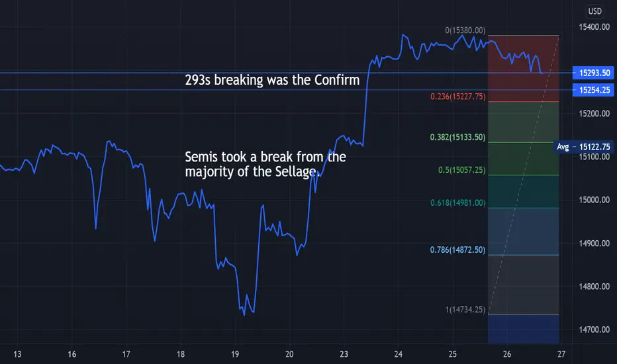Click the 0.382 (15133.50) Fibonacci level label

tap(457, 137)
